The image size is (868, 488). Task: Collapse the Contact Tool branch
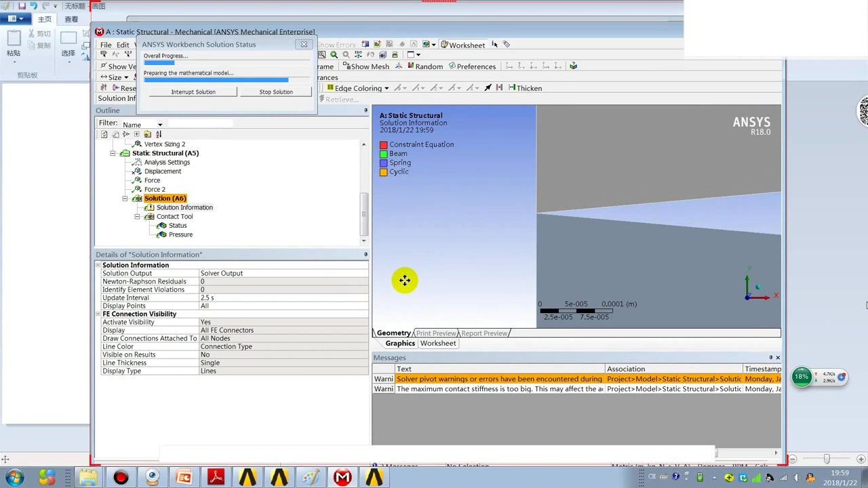pos(138,217)
